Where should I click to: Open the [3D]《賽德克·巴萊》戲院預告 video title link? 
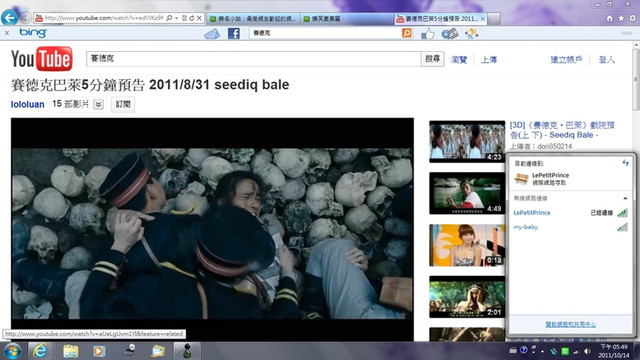click(x=562, y=130)
